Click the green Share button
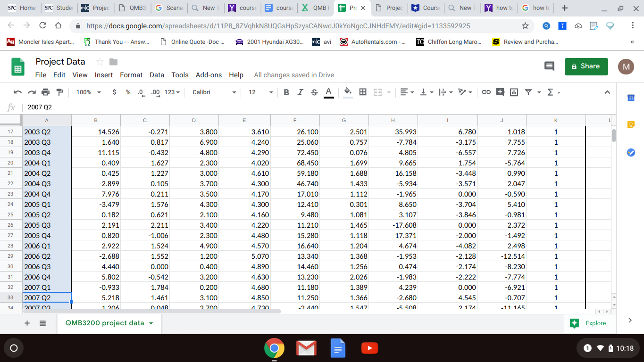This screenshot has height=362, width=644. [586, 66]
